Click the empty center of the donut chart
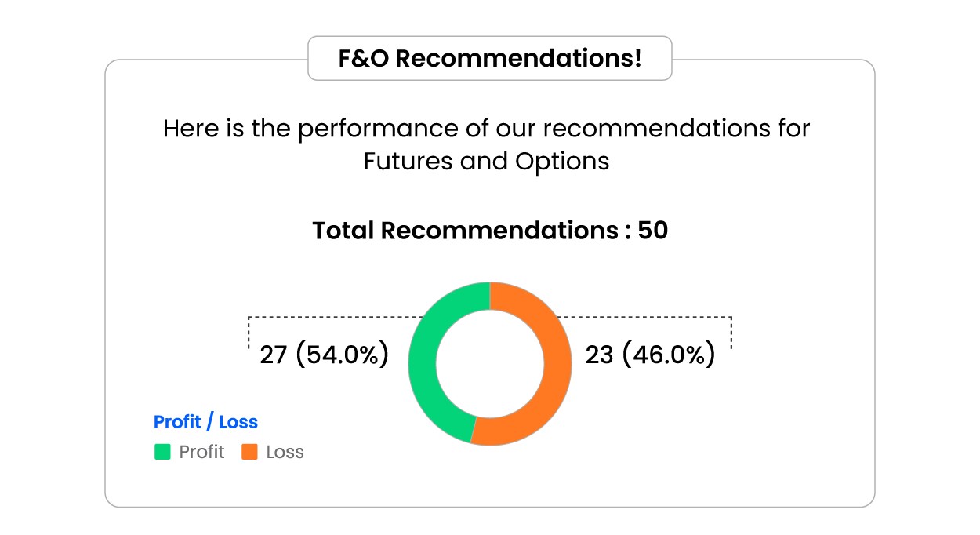Screen dimensions: 980x535 click(490, 363)
